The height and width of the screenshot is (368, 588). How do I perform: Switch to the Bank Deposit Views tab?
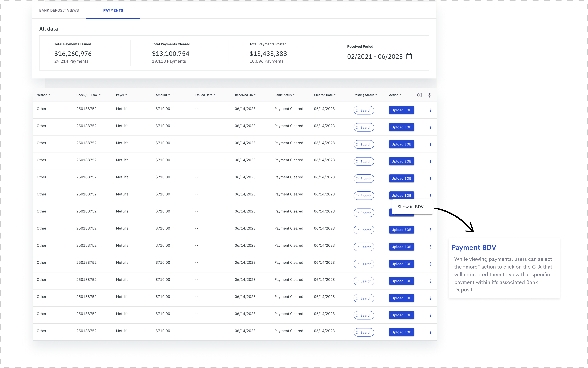[59, 11]
